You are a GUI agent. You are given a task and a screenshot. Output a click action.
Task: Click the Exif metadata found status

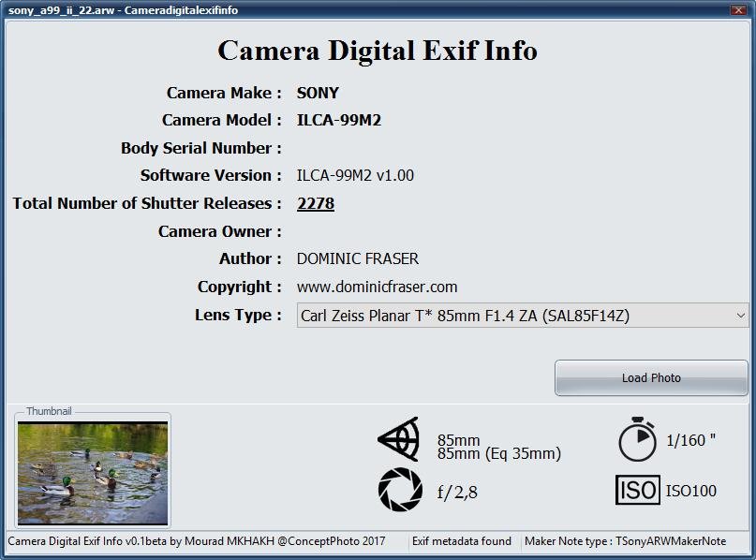(x=462, y=541)
